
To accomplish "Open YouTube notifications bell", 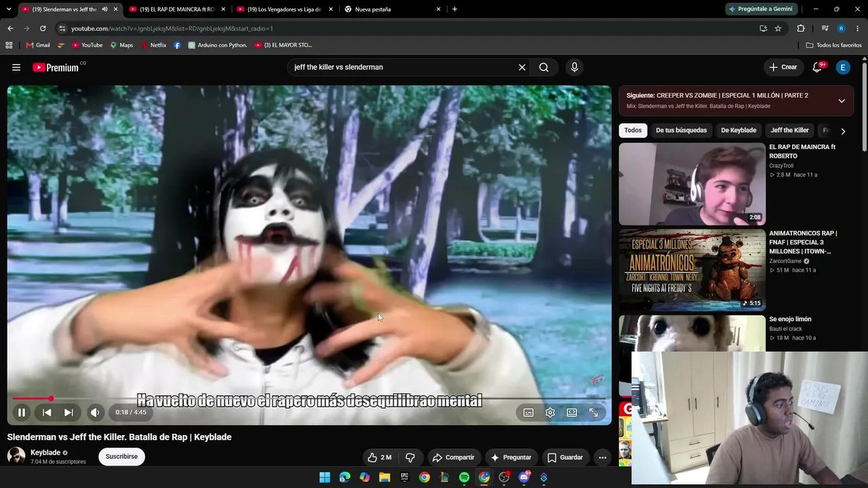I will [x=817, y=67].
